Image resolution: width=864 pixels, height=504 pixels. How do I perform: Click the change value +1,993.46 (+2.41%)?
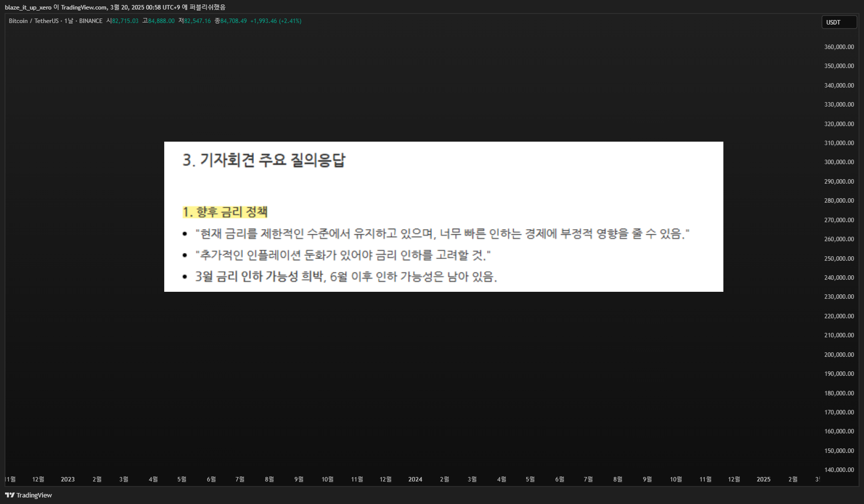coord(276,21)
